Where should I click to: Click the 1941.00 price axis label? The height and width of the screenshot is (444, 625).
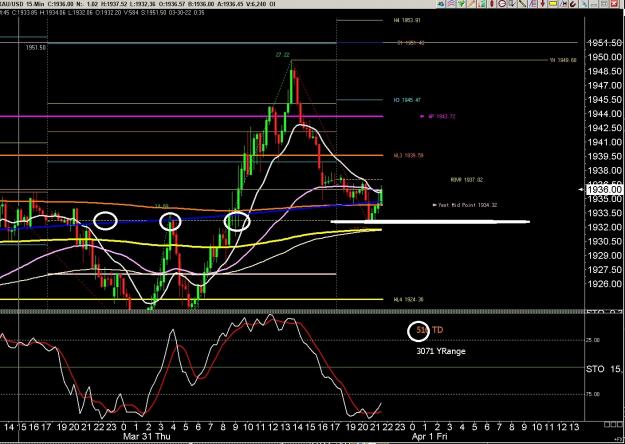pos(605,142)
